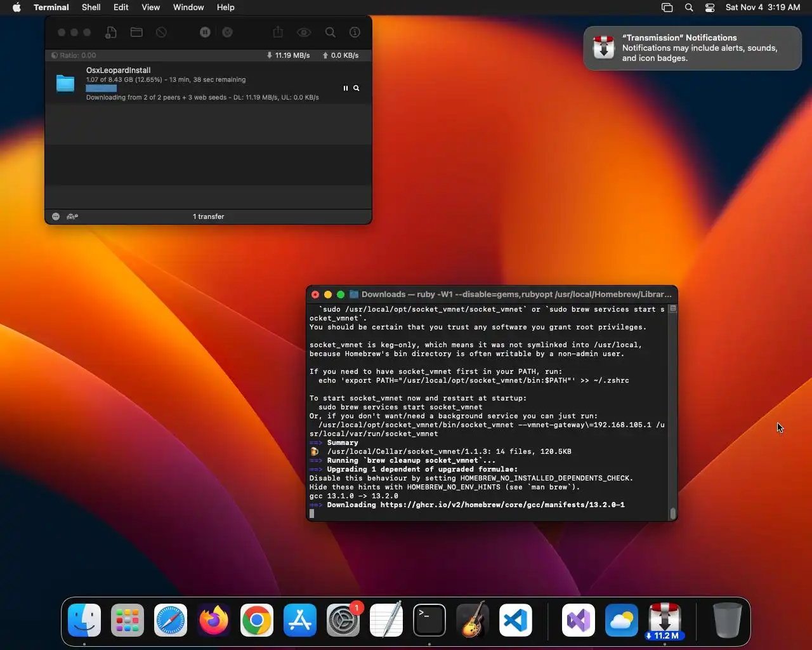Open Control Center in the menu bar
The height and width of the screenshot is (650, 812).
[x=710, y=7]
